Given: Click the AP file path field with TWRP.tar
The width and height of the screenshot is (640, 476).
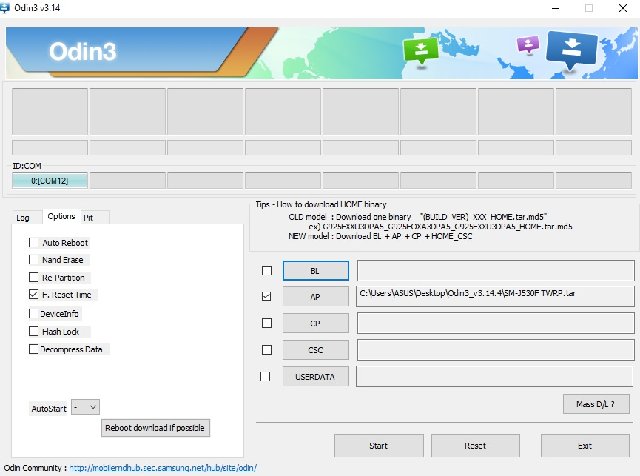Looking at the screenshot, I should [x=496, y=296].
